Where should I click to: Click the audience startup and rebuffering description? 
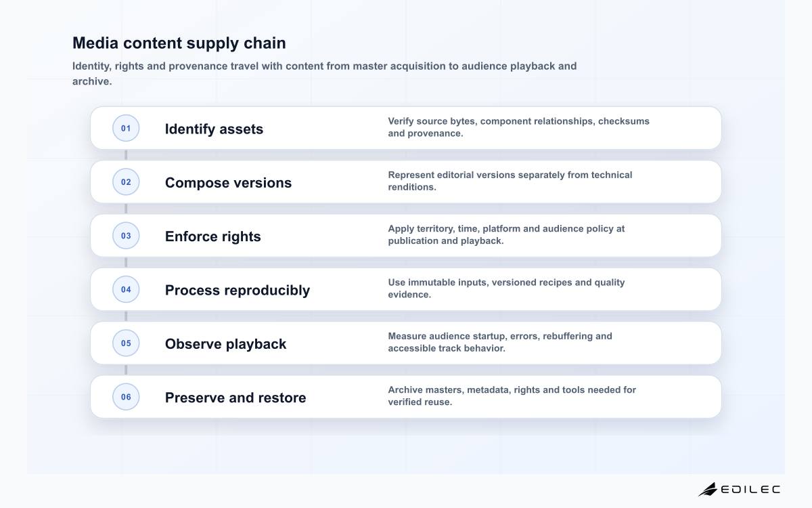tap(500, 342)
